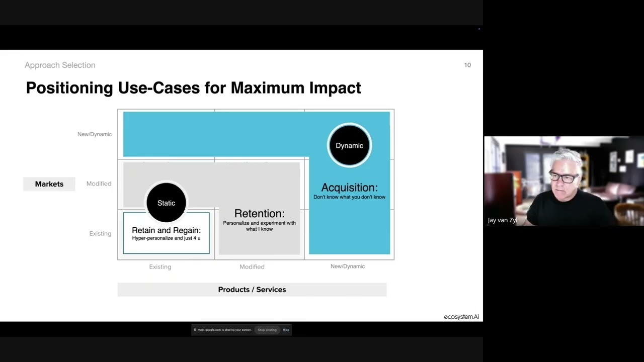
Task: Click the New/Dynamic label on the Markets axis
Action: click(x=95, y=134)
